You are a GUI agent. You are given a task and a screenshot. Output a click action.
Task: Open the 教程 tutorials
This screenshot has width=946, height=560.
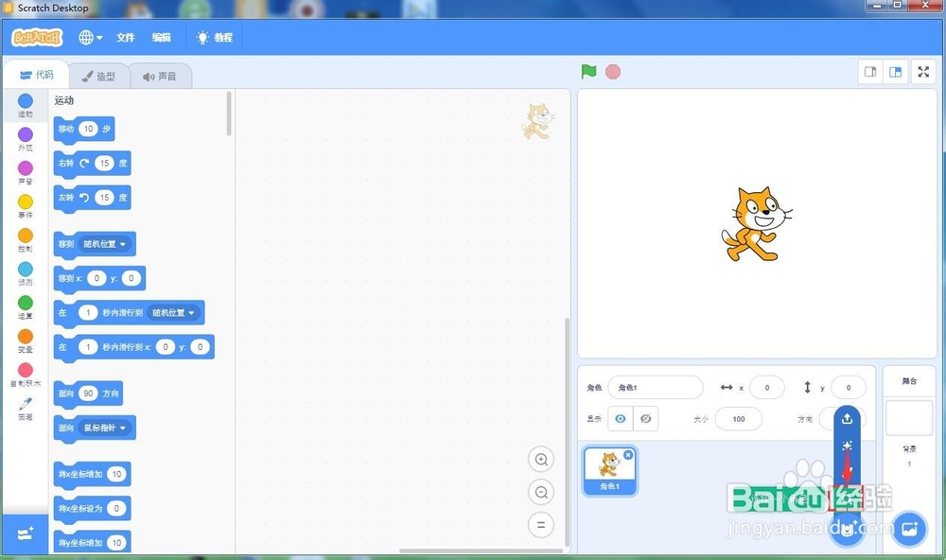(x=215, y=38)
